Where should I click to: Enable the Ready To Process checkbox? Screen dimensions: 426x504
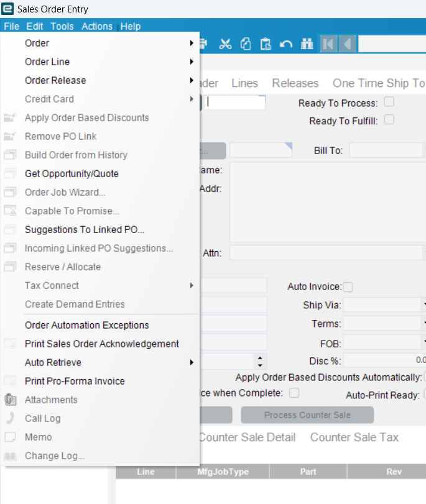(389, 103)
